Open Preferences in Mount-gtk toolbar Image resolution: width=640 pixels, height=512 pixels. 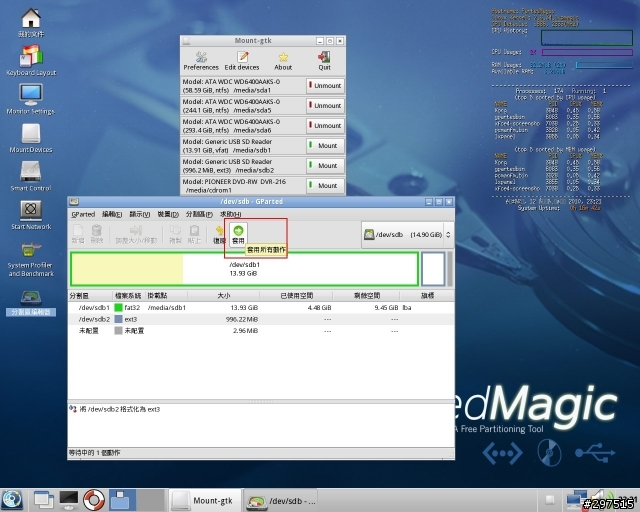pos(201,61)
